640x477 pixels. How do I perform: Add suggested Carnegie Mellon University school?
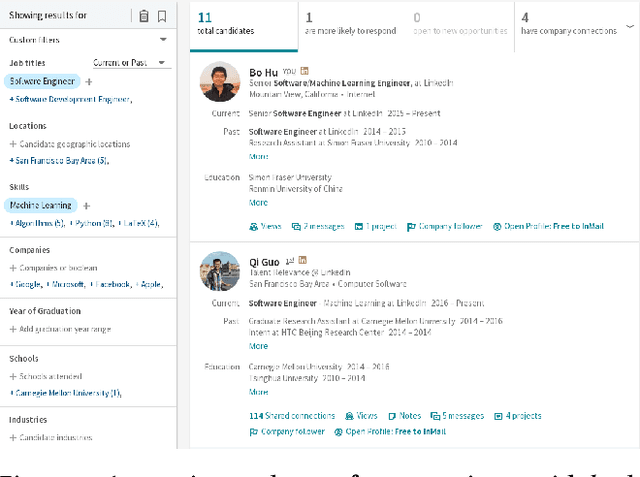point(65,393)
